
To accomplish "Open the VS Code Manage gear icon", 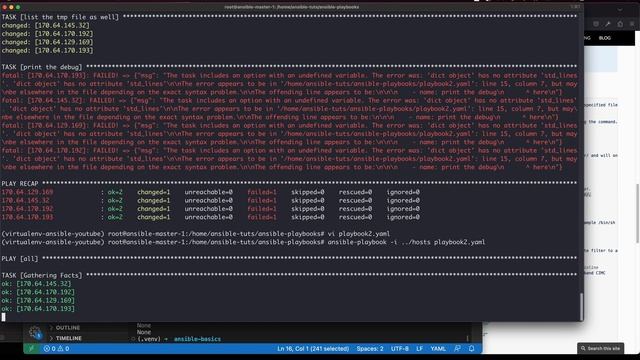I will [x=35, y=333].
